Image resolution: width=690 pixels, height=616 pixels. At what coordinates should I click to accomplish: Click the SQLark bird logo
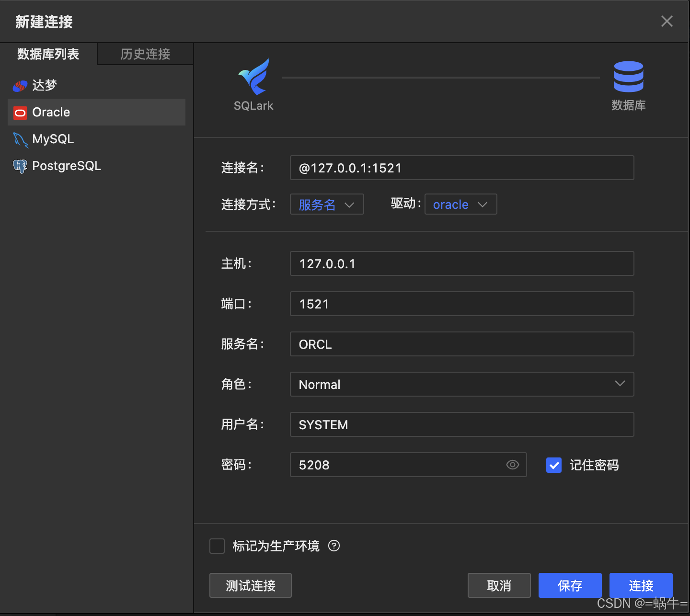(x=254, y=77)
